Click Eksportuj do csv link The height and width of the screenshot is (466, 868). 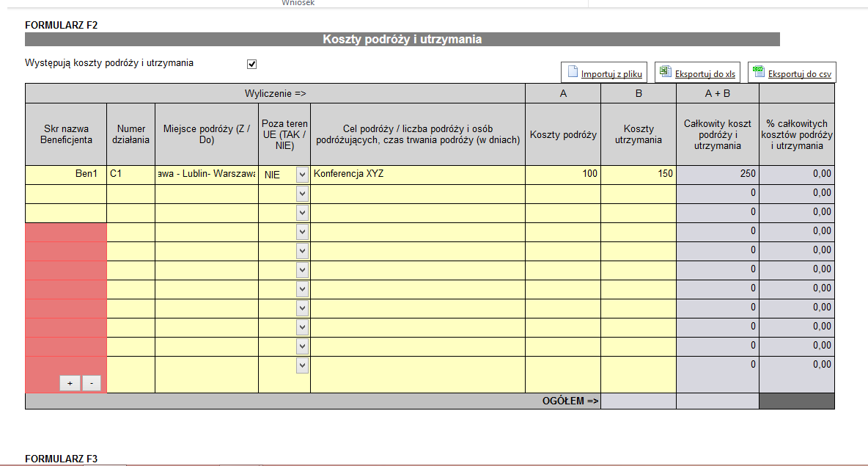point(799,73)
